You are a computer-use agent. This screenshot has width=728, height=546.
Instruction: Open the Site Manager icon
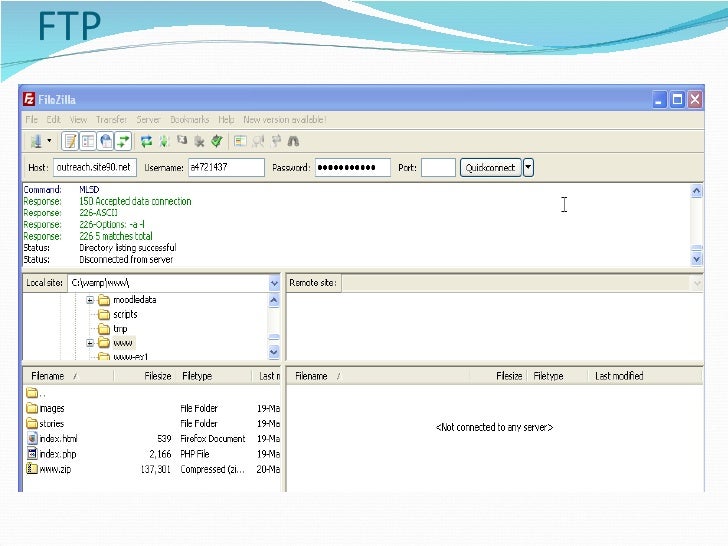click(x=36, y=141)
